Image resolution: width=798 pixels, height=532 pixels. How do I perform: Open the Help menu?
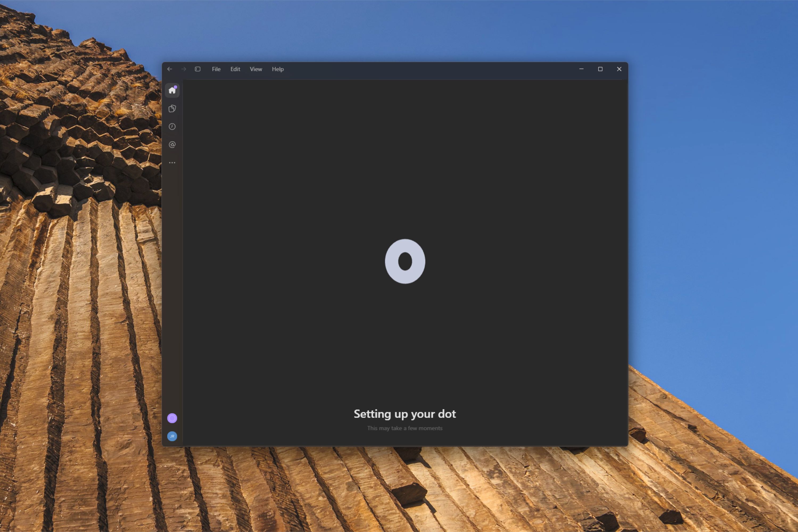point(278,69)
